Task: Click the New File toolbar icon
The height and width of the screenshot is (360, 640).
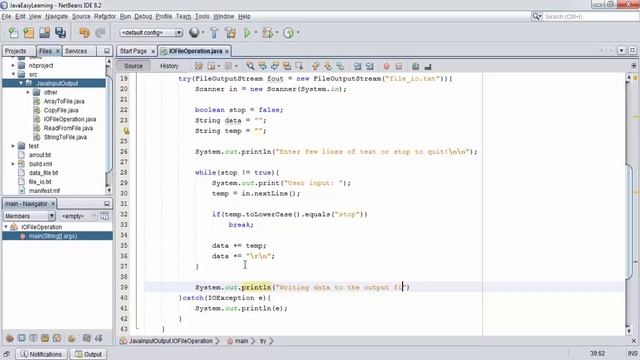Action: [13, 33]
